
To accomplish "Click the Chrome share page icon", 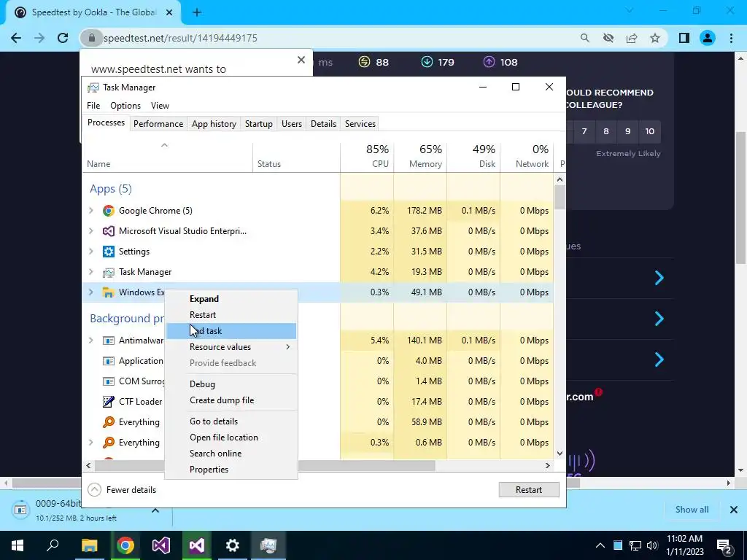I will (632, 38).
